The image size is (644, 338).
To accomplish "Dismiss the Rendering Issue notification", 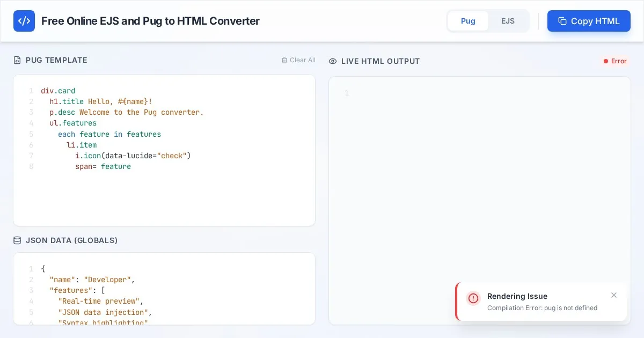I will click(x=614, y=295).
